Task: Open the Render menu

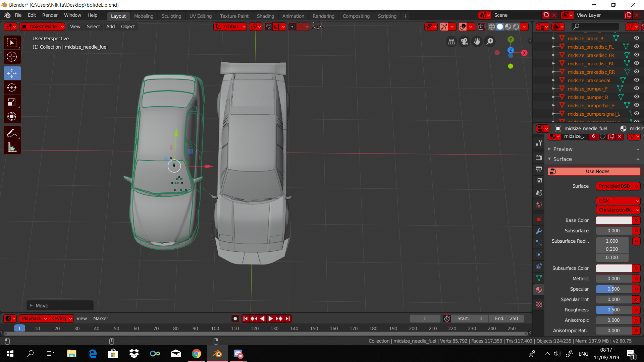Action: click(50, 15)
